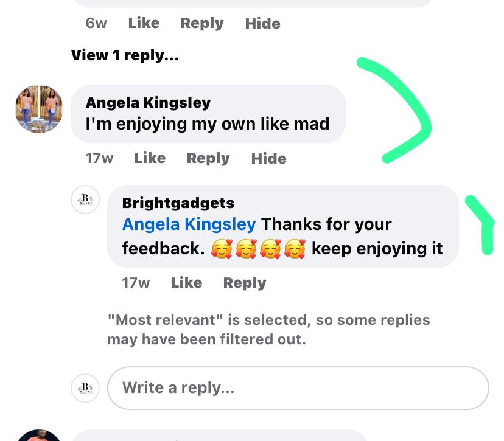Open the 17w timestamp on the Brightgadgets reply

tap(136, 283)
